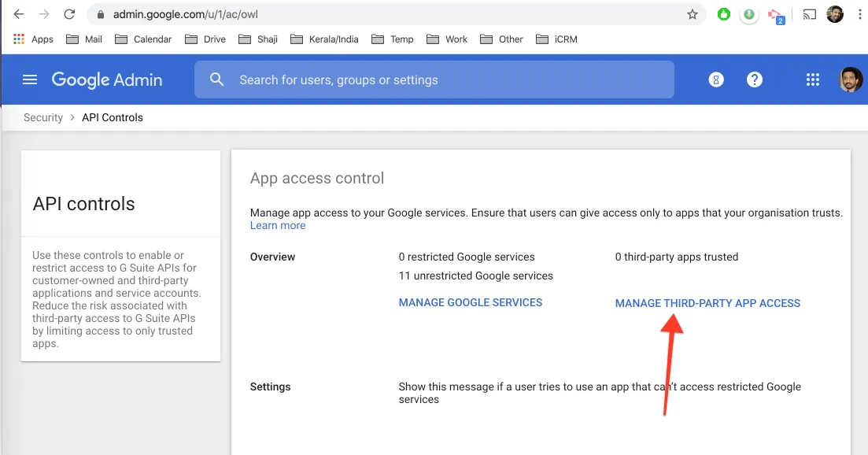Open the Kerala/India bookmark folder
The height and width of the screenshot is (455, 868).
(x=324, y=39)
